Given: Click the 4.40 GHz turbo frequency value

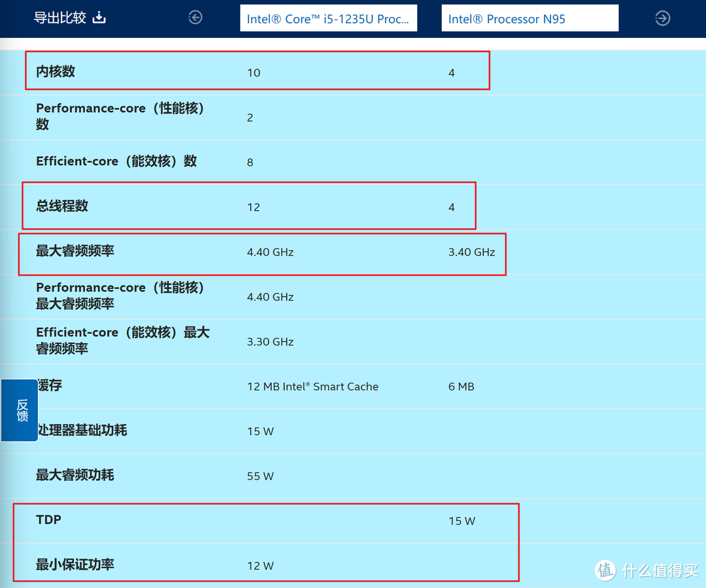Looking at the screenshot, I should (270, 252).
